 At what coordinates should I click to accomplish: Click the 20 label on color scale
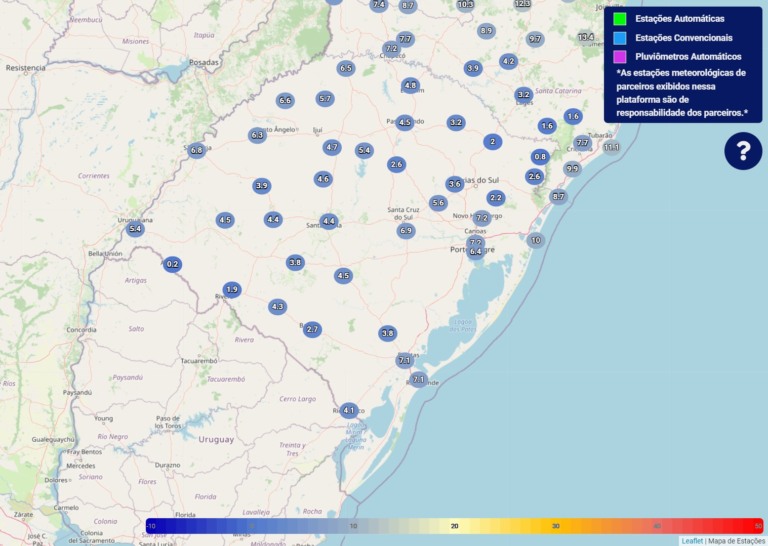coord(455,526)
